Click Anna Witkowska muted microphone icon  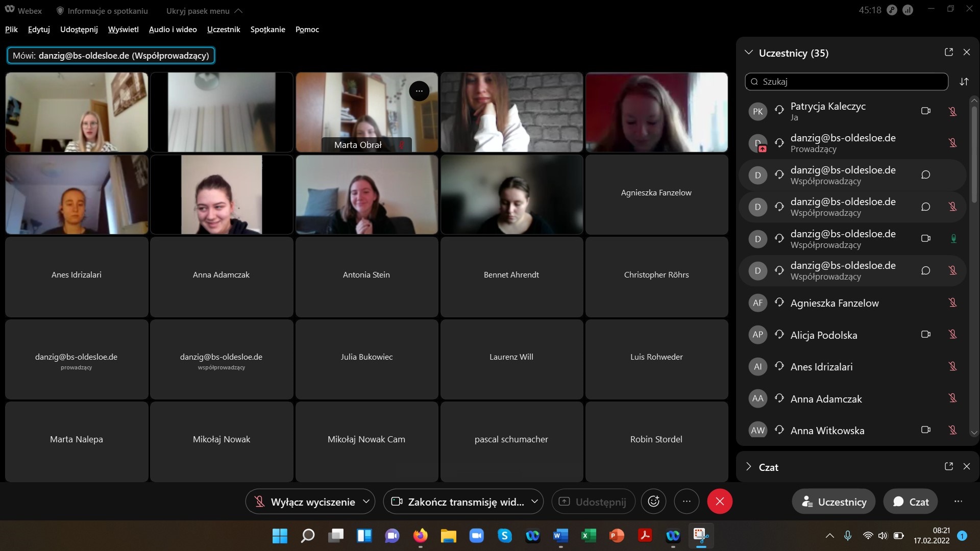(x=952, y=430)
